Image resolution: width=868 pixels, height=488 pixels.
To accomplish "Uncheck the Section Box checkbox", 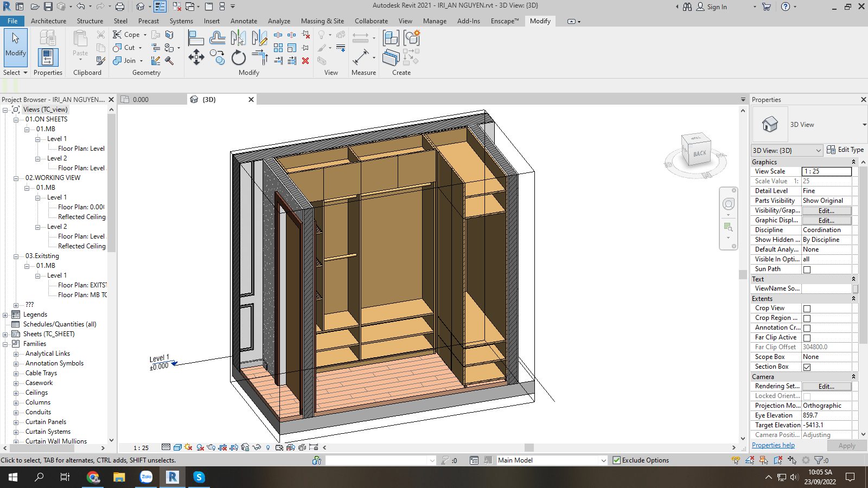I will pos(807,367).
